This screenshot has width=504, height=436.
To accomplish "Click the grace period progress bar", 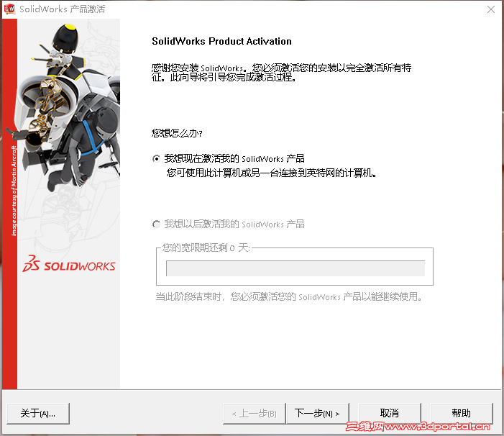I will [x=295, y=268].
